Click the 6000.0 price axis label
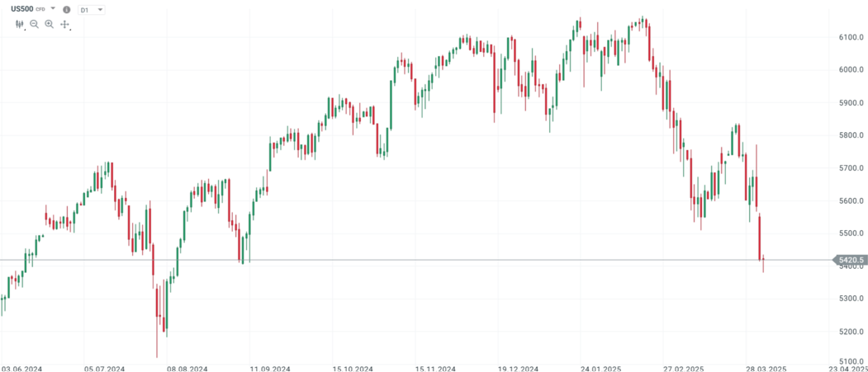 tap(851, 69)
